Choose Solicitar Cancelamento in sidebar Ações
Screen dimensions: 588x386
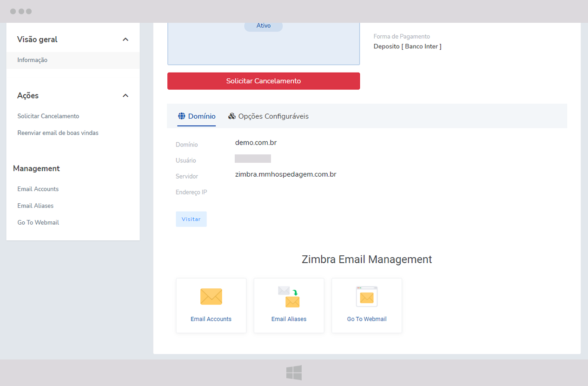[x=48, y=116]
